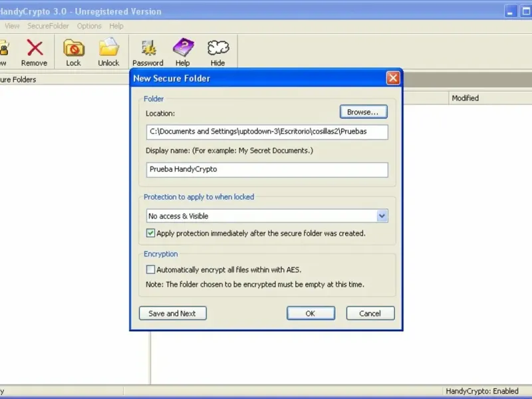Open the Help menu
This screenshot has height=399, width=532.
(x=116, y=26)
